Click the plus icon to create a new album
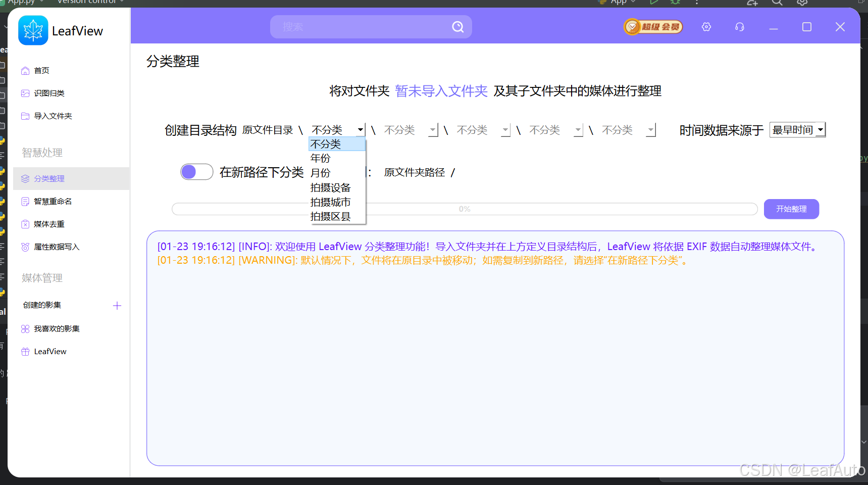Screen dimensions: 868x485 117,305
